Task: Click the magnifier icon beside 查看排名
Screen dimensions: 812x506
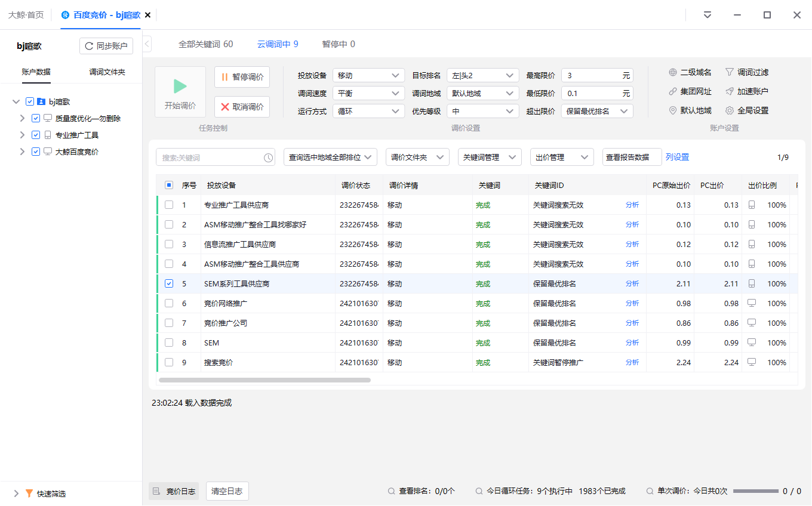Action: click(392, 491)
